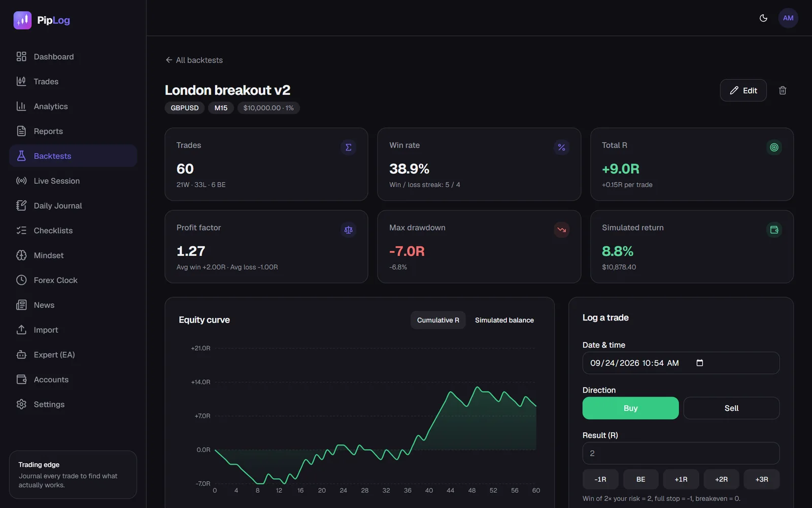
Task: Click the Settings gear icon
Action: [x=21, y=404]
